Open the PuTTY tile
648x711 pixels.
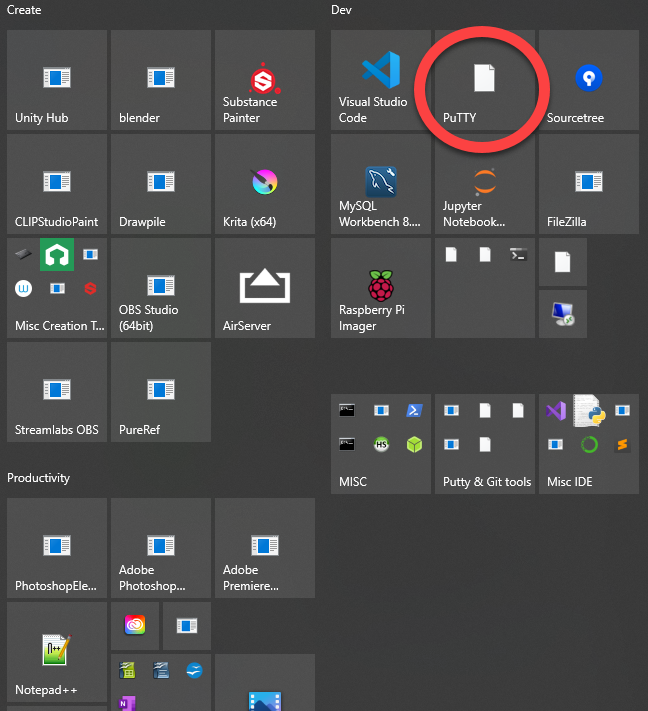point(485,80)
